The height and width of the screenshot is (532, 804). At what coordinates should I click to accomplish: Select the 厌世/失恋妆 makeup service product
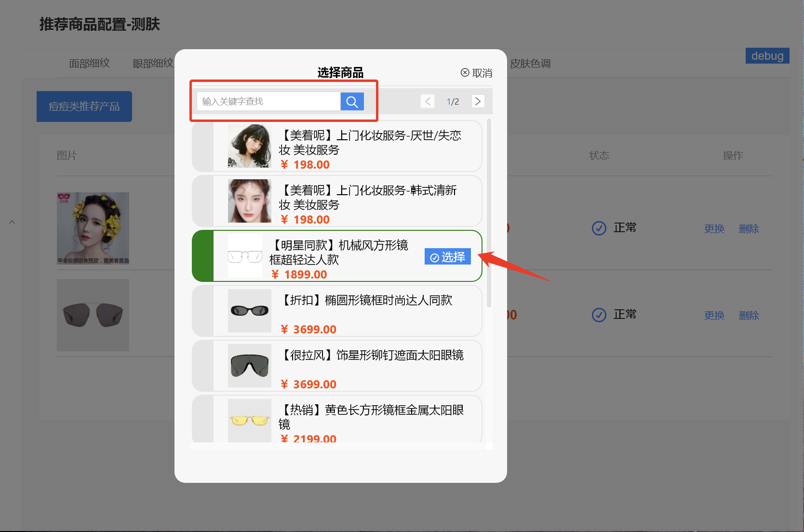[337, 146]
